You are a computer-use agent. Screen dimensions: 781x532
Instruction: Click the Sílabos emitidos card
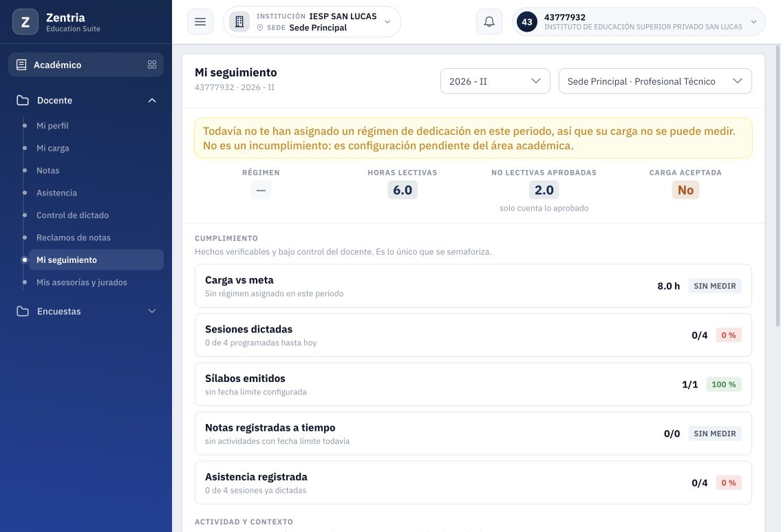473,384
